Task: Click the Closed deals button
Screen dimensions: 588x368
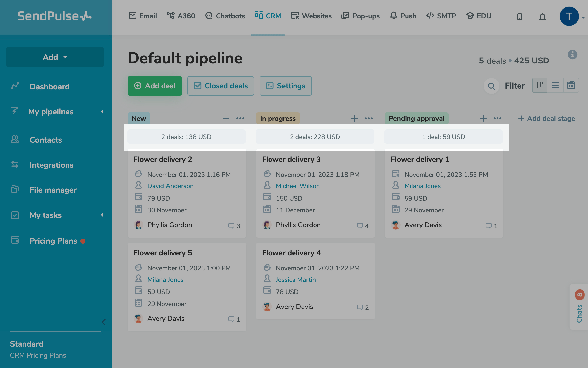Action: point(221,86)
